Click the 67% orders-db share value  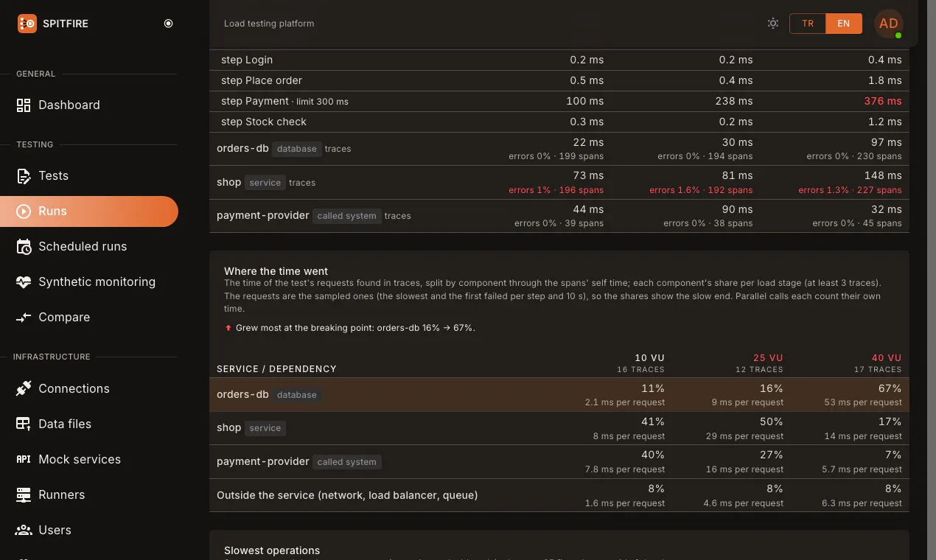click(890, 388)
